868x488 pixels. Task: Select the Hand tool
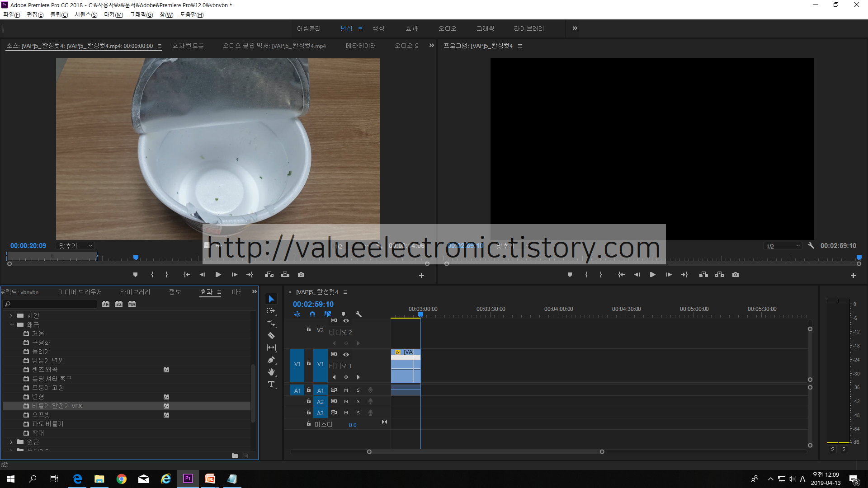point(271,372)
